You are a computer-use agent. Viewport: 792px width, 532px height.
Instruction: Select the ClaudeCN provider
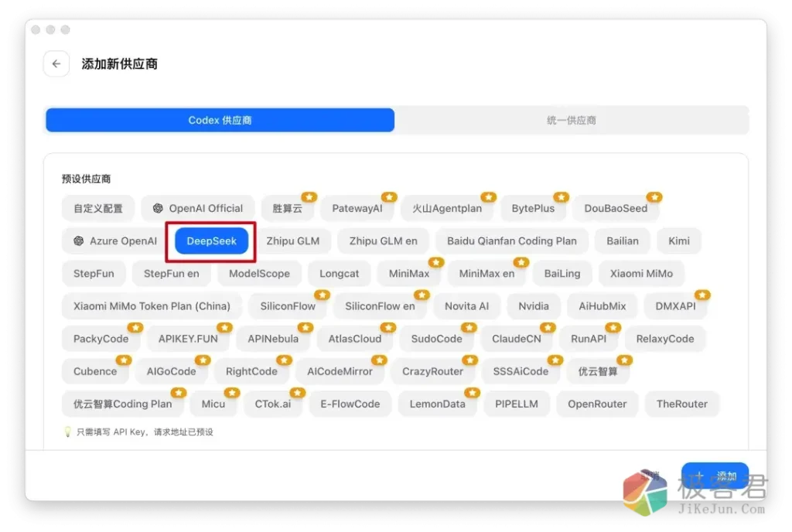pos(516,339)
